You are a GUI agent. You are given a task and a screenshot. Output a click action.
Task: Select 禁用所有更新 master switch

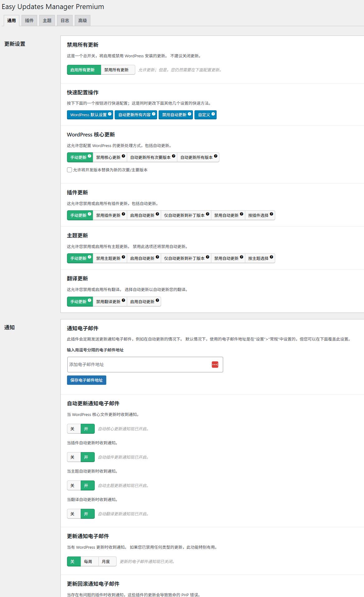coord(118,70)
